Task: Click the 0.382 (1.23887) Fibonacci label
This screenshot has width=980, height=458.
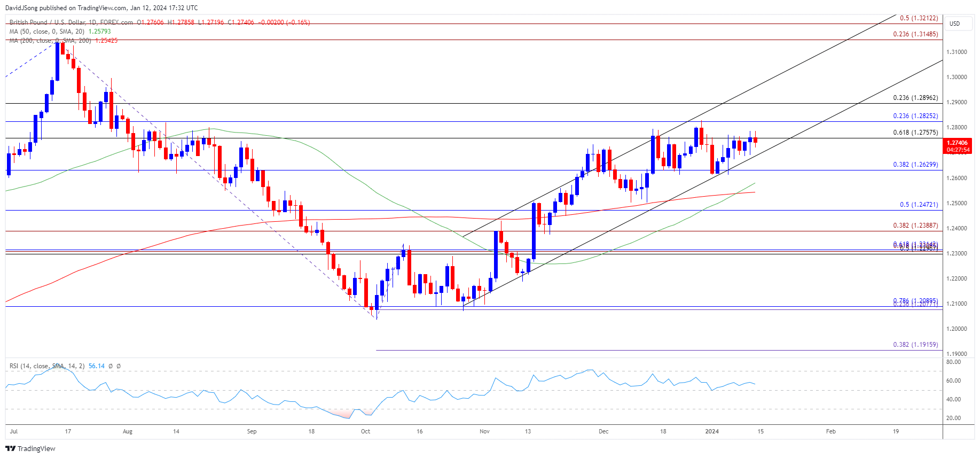Action: [915, 226]
